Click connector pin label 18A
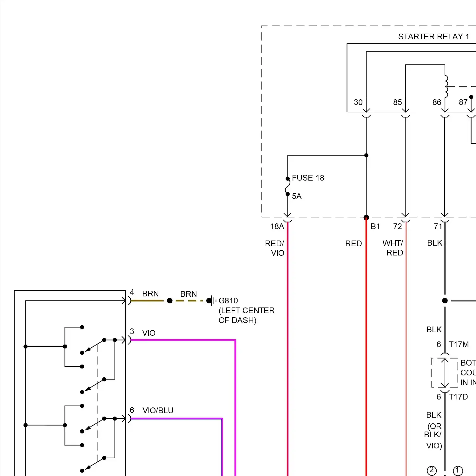The width and height of the screenshot is (476, 476). coord(277,226)
